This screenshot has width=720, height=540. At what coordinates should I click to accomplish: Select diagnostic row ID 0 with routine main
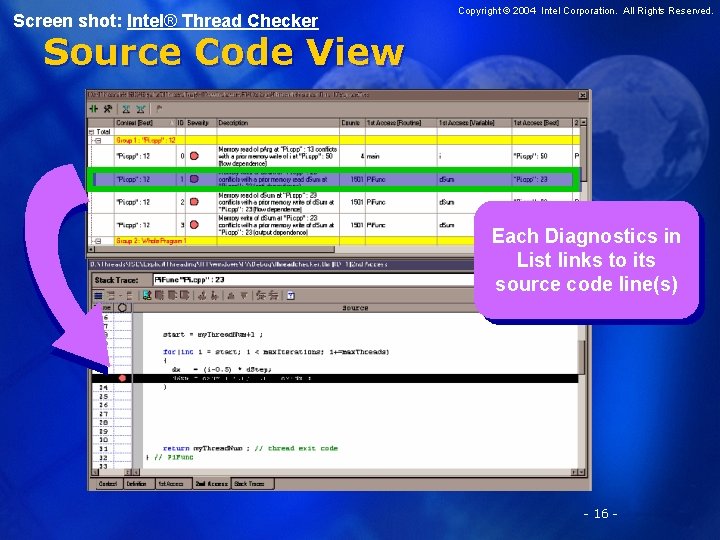334,156
